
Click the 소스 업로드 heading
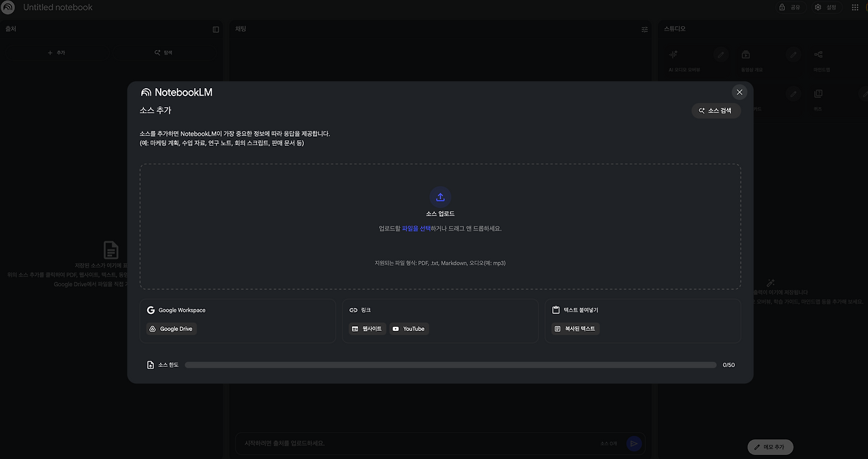440,214
